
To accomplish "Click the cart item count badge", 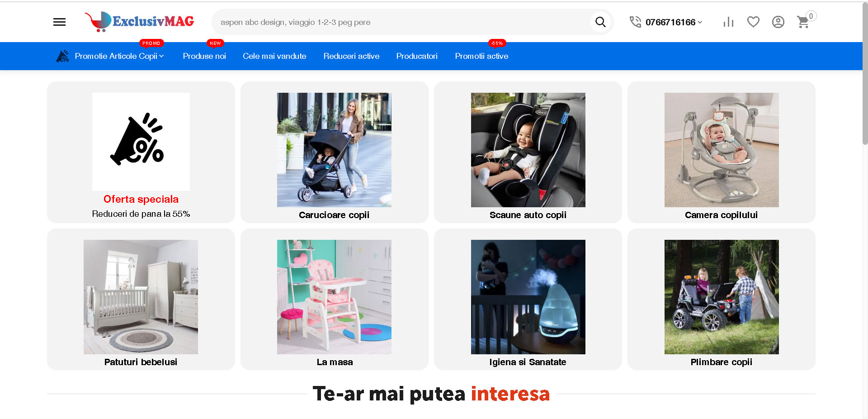I will click(811, 16).
